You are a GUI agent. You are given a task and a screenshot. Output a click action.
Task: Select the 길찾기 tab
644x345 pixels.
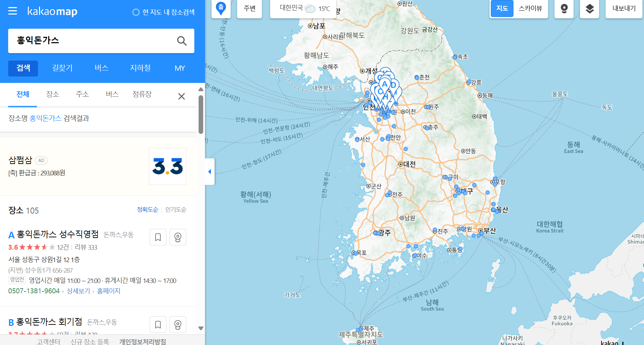point(62,68)
